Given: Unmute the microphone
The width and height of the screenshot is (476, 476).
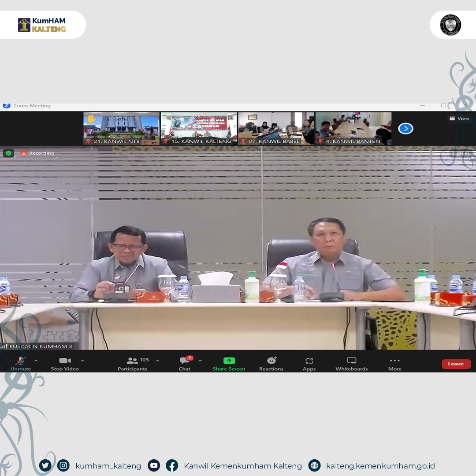Looking at the screenshot, I should tap(21, 363).
